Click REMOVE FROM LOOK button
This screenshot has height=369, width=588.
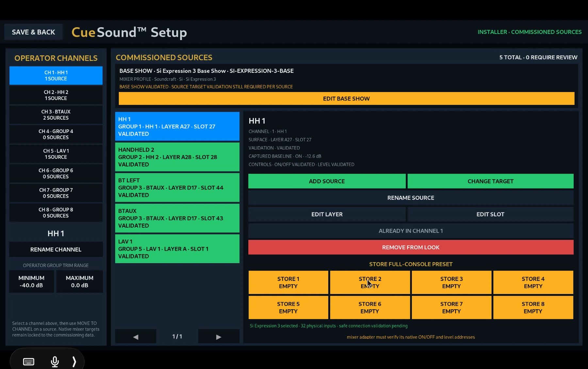point(411,247)
